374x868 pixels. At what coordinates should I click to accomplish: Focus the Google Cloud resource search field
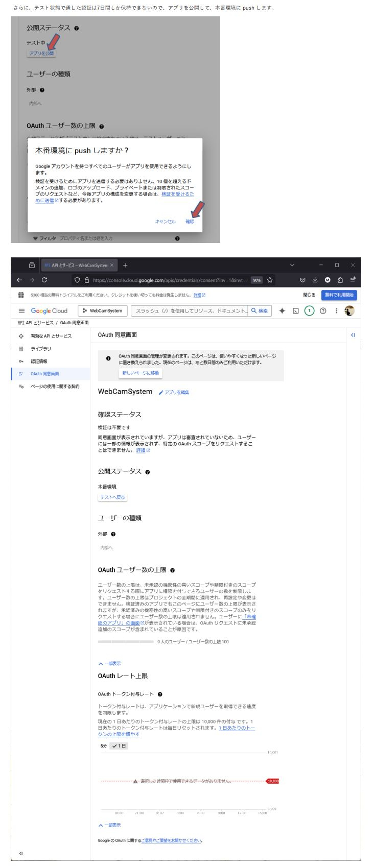[190, 311]
